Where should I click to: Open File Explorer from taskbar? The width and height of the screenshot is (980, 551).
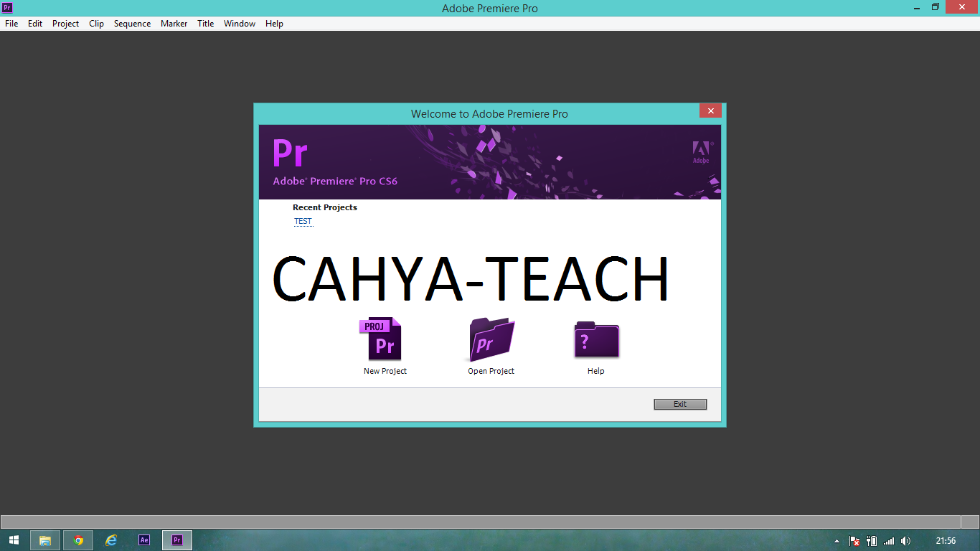(45, 540)
